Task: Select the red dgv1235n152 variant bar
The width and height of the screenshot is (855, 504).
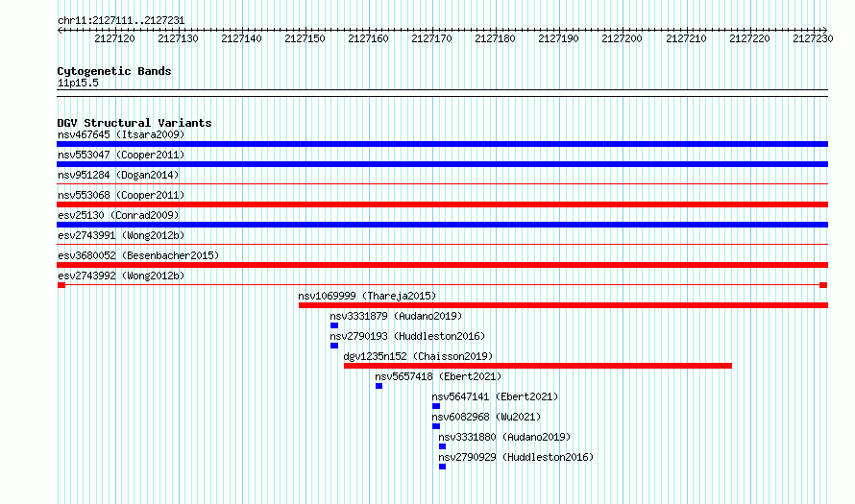Action: coord(538,366)
